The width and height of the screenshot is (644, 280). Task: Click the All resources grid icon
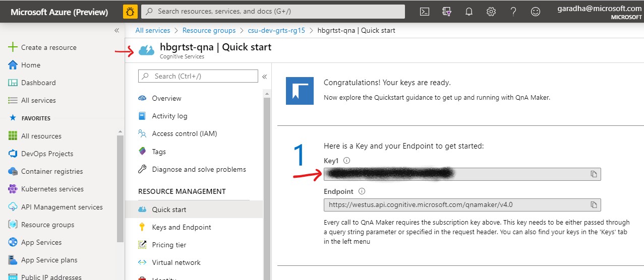coord(13,136)
